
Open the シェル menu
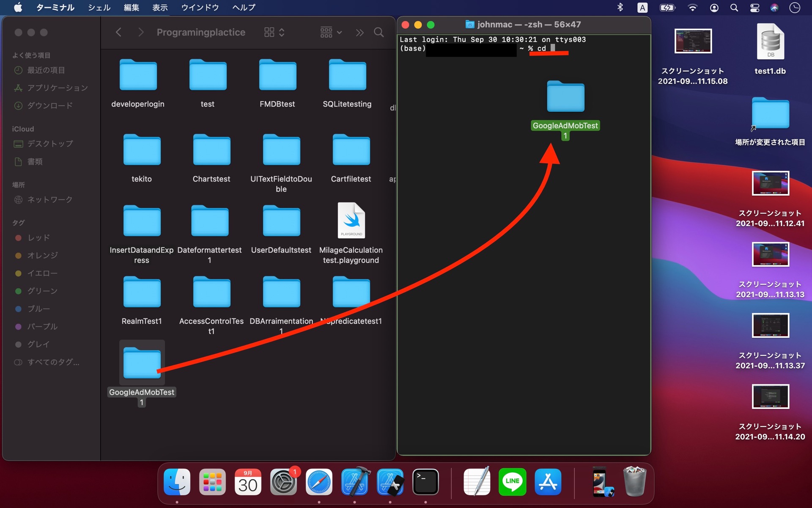(x=99, y=8)
